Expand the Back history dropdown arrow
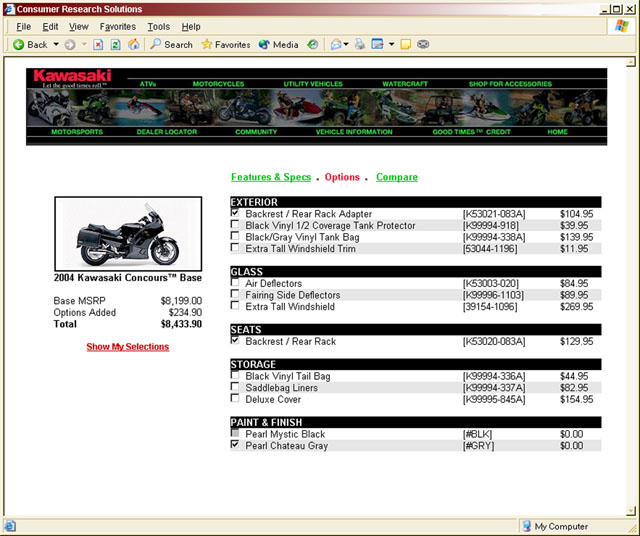 point(56,44)
